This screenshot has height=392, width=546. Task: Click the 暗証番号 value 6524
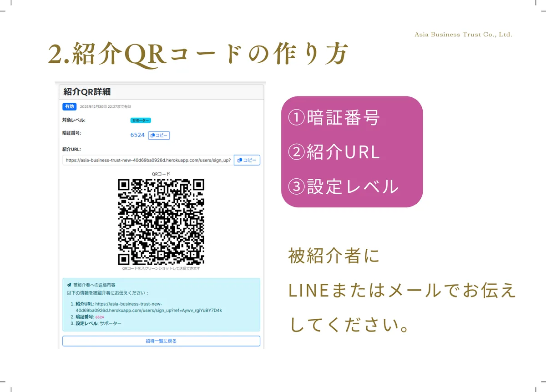pyautogui.click(x=137, y=135)
